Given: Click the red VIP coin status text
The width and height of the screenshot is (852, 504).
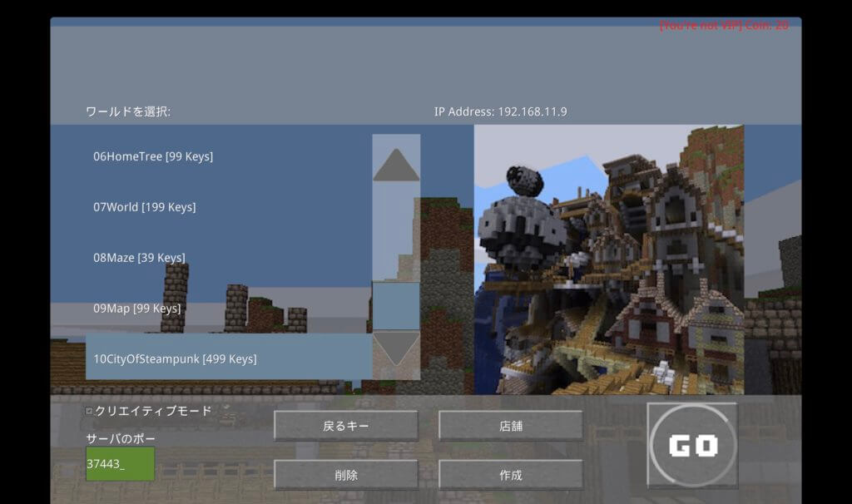Looking at the screenshot, I should tap(724, 26).
